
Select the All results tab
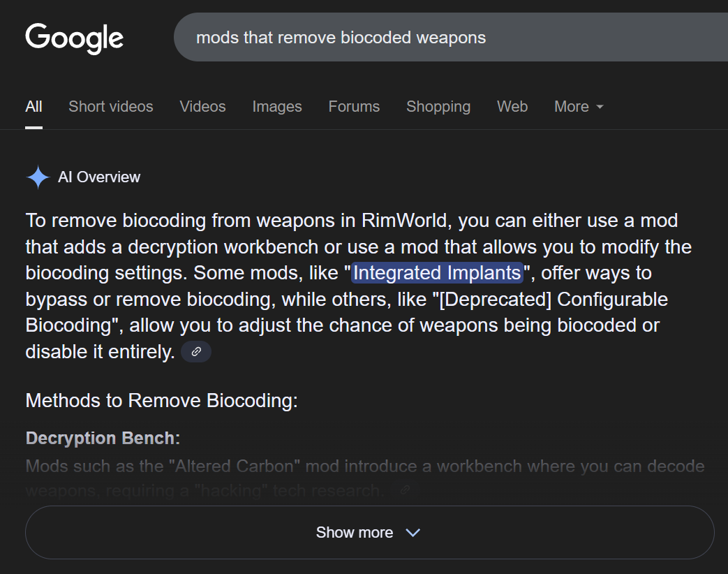click(x=34, y=106)
